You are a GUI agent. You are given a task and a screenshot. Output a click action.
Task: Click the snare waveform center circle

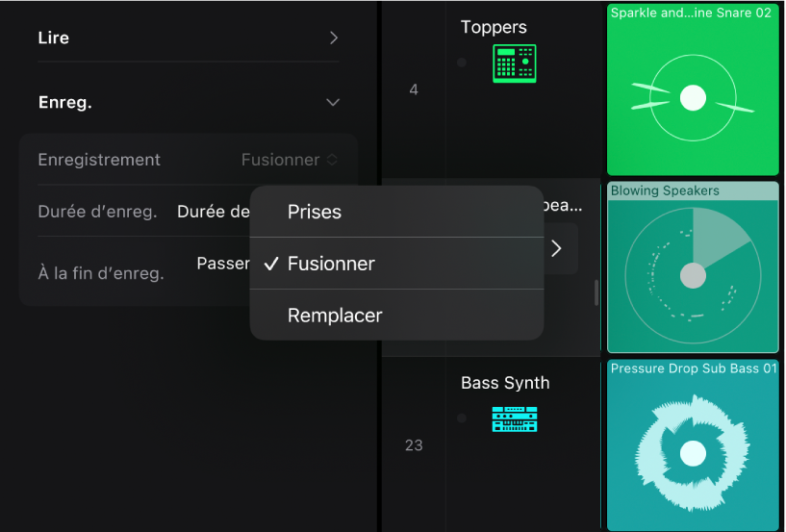(x=693, y=98)
